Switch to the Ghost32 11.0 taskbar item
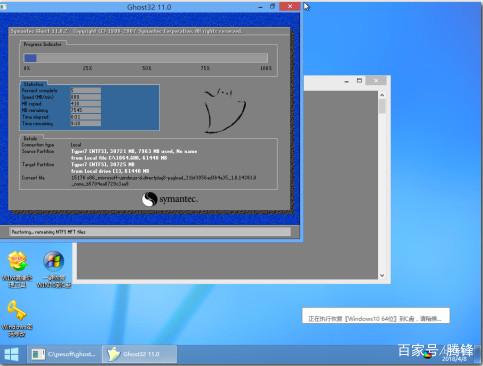 point(140,354)
